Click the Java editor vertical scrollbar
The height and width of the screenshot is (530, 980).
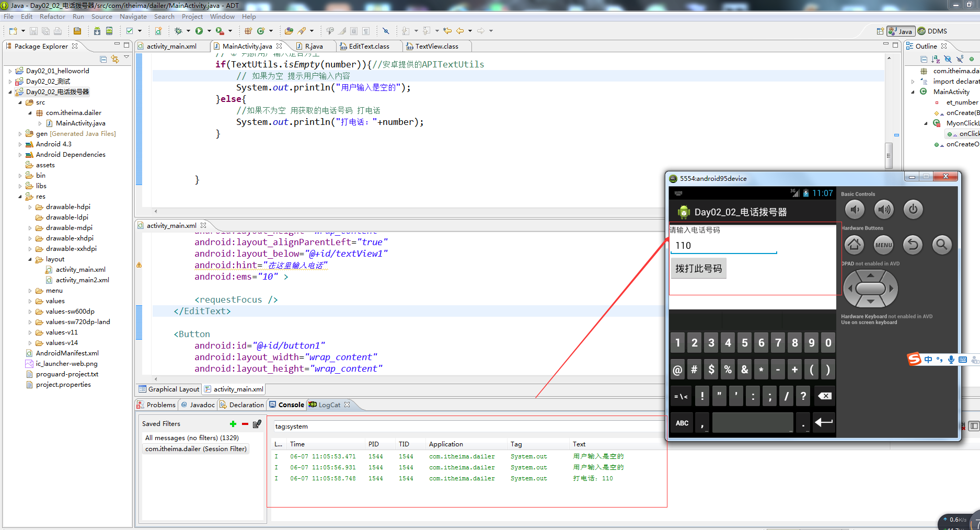tap(889, 155)
